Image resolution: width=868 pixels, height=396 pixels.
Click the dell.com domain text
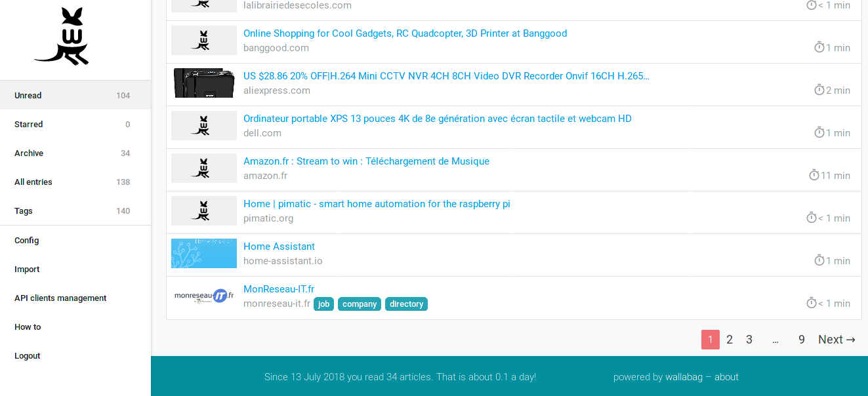[262, 133]
